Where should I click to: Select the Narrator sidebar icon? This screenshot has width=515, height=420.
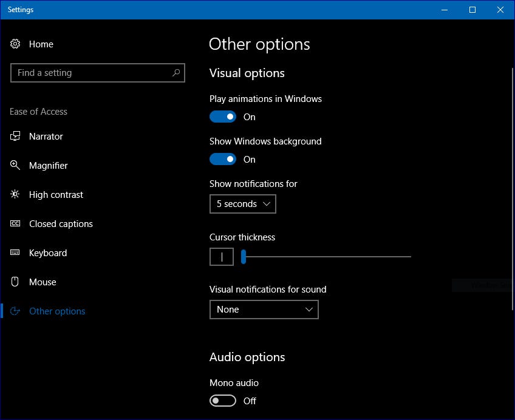15,136
